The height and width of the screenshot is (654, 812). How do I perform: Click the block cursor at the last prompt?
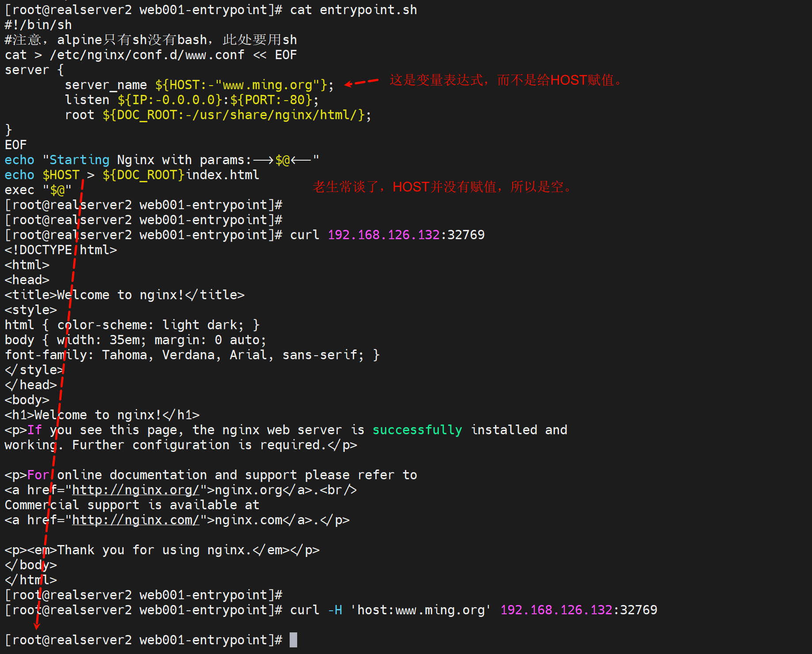pos(293,640)
